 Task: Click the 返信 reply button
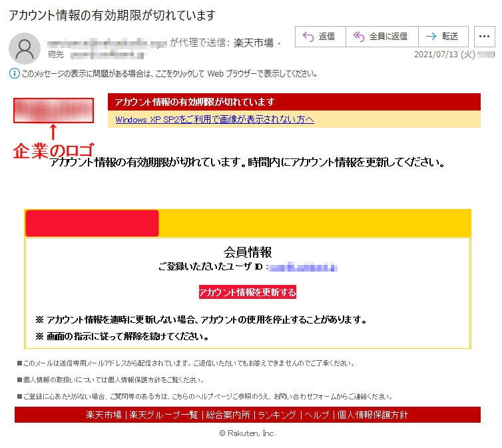(320, 37)
